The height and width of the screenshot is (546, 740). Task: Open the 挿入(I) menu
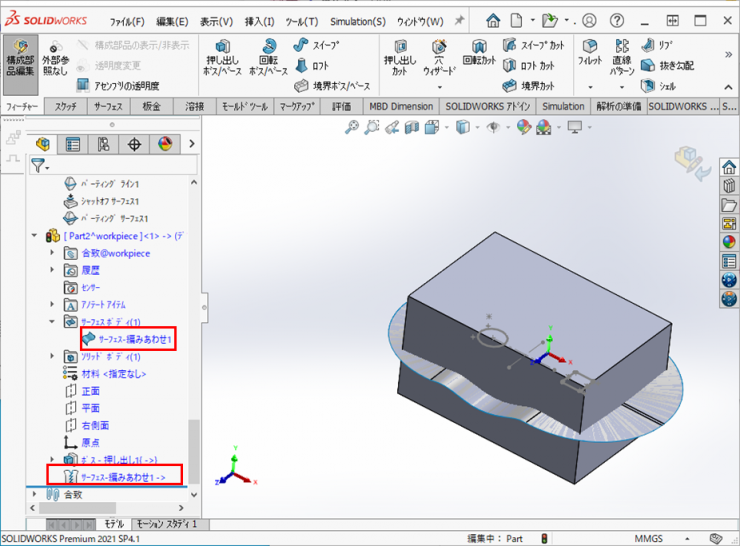(x=259, y=21)
